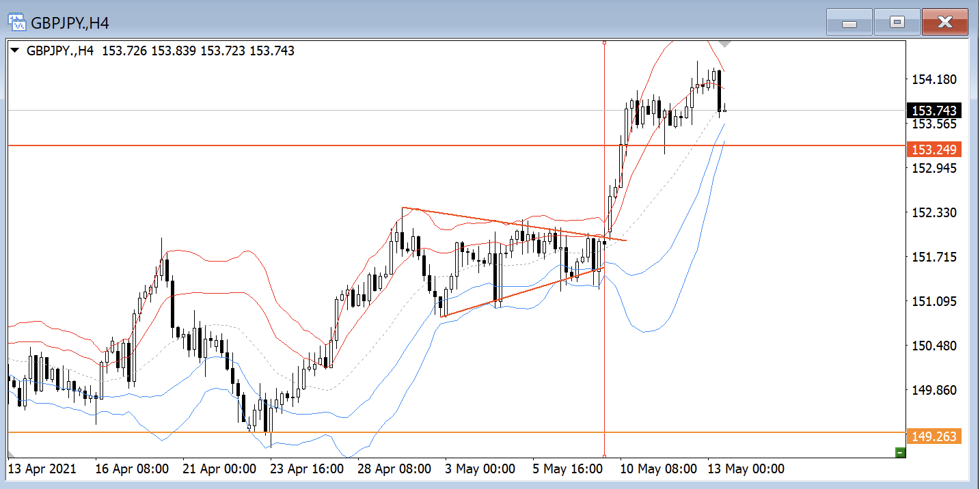Viewport: 980px width, 489px height.
Task: Minimize the GBPJPY chart window
Action: pos(849,23)
